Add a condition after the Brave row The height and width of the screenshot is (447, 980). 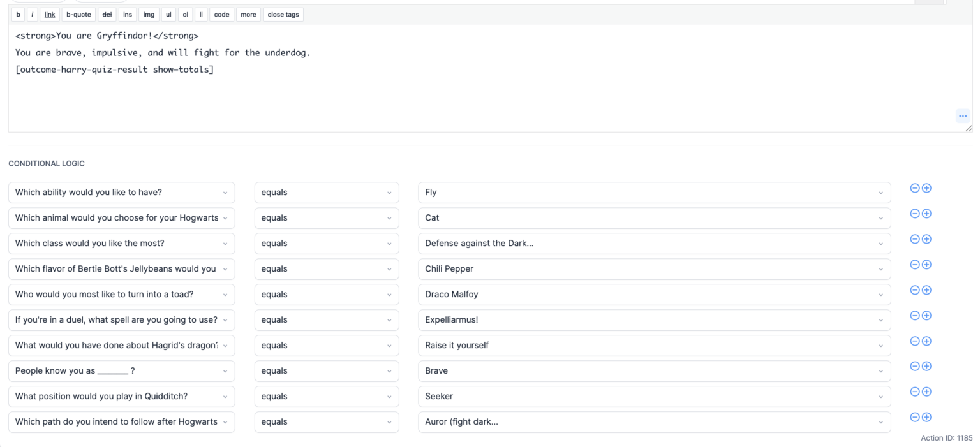point(926,366)
